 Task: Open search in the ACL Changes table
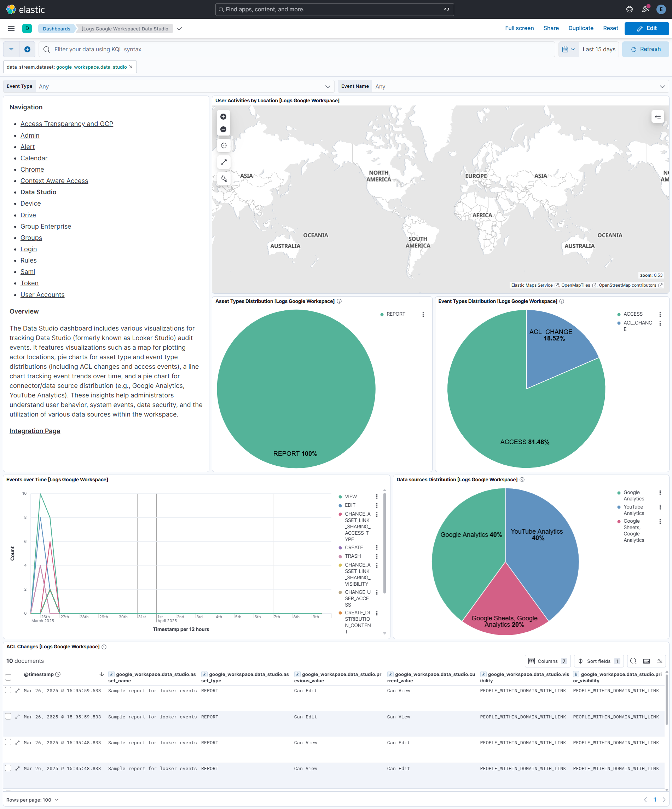click(633, 661)
